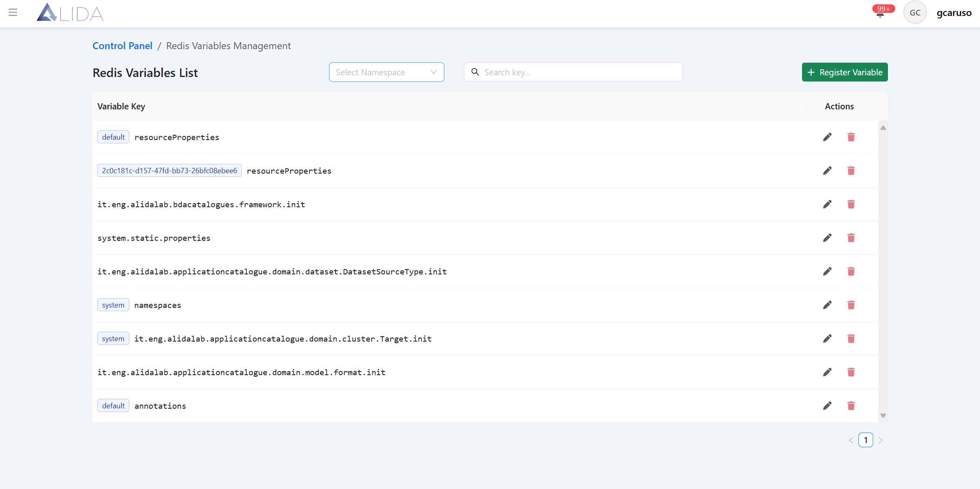980x489 pixels.
Task: Click Redis Variables Management breadcrumb text
Action: point(228,46)
